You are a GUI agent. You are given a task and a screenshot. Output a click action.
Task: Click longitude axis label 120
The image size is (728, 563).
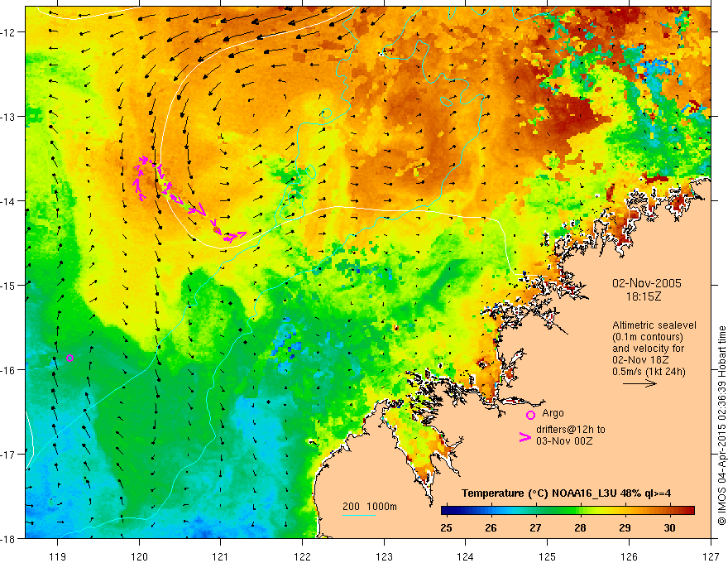click(x=139, y=556)
